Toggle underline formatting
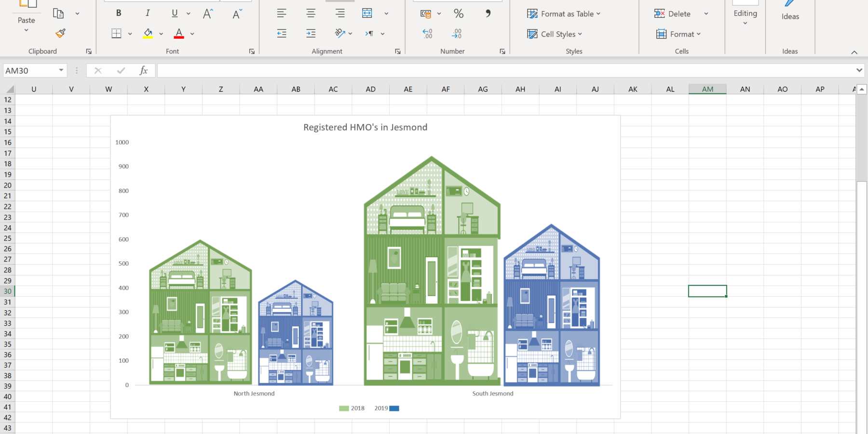This screenshot has height=434, width=868. tap(175, 14)
